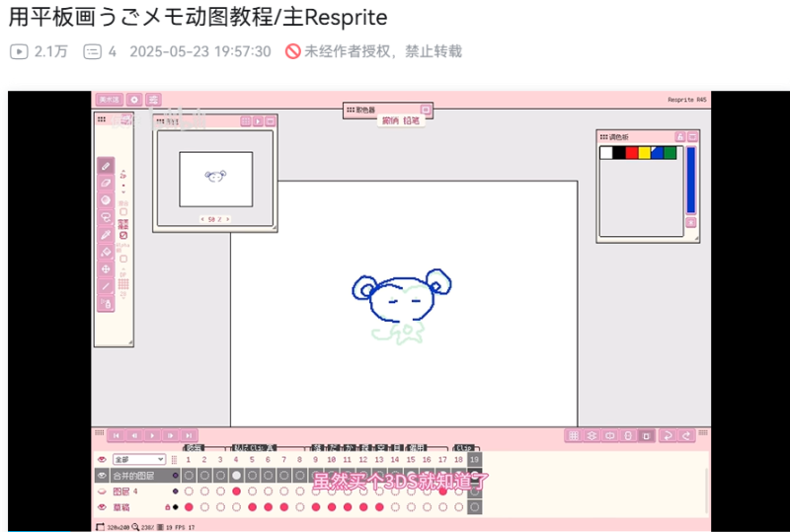Open the 全部 layer filter dropdown
The height and width of the screenshot is (532, 790).
(138, 459)
